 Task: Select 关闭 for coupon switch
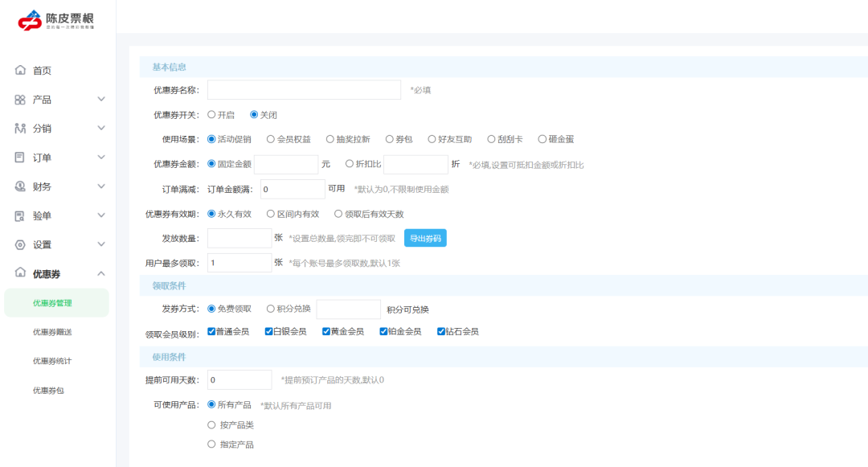[x=254, y=114]
